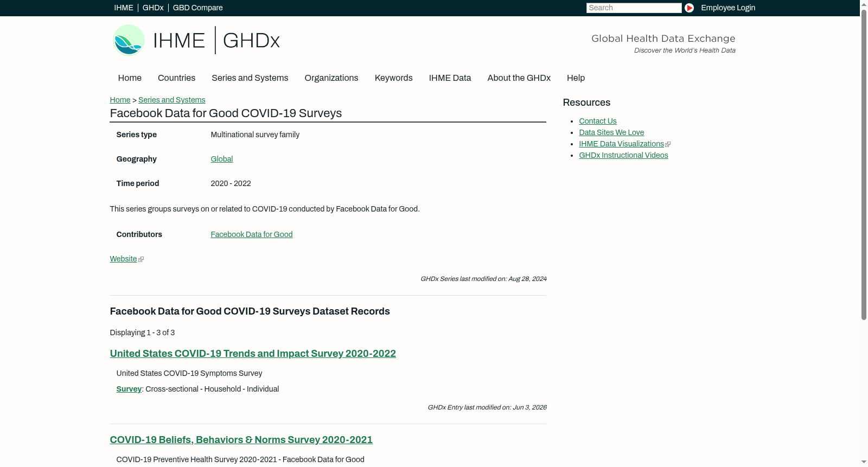This screenshot has height=467, width=868.
Task: Click the red search submit arrow button
Action: [689, 8]
